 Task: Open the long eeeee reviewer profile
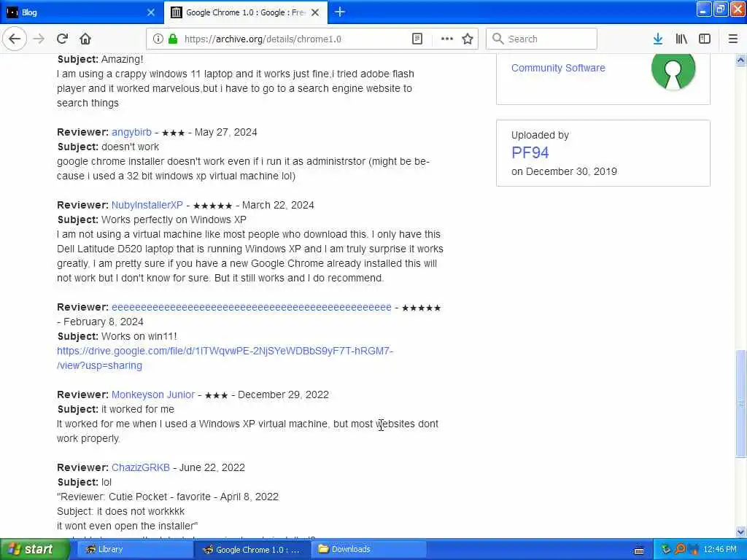[252, 307]
